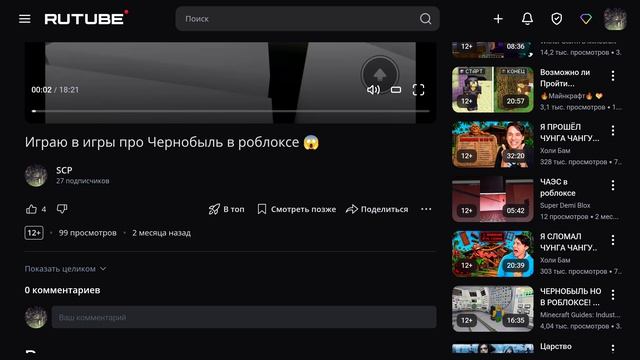Click the 0 комментариев heading

[62, 290]
